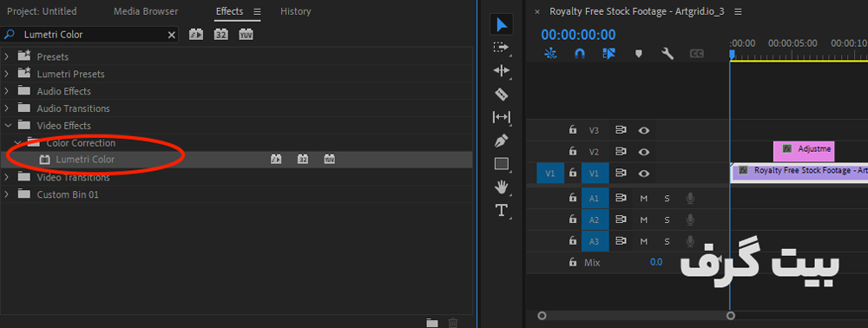Switch to Media Browser tab

(x=146, y=11)
